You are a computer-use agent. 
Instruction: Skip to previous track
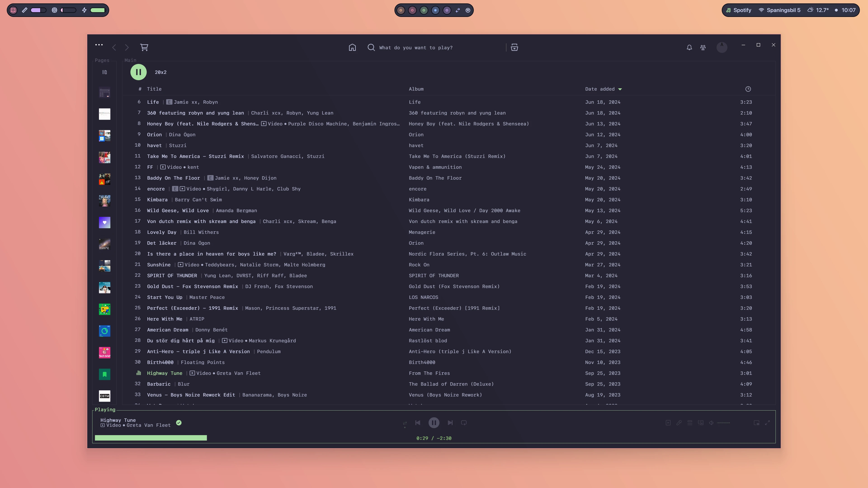(x=418, y=423)
